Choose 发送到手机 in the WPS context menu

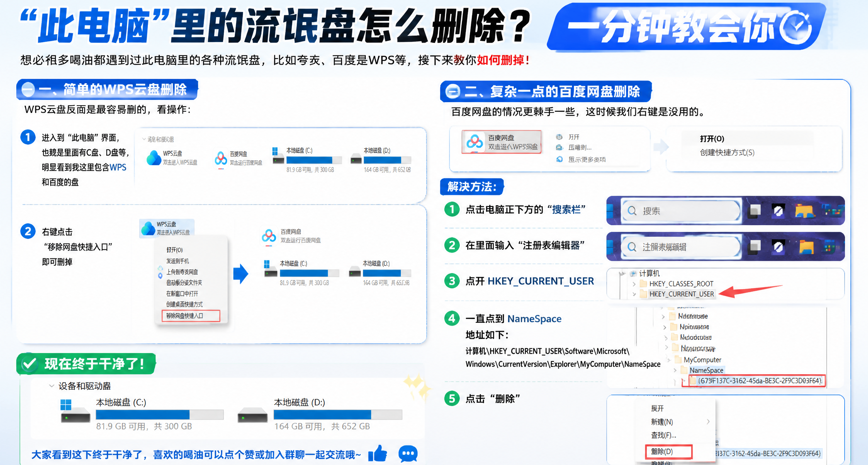click(x=178, y=261)
